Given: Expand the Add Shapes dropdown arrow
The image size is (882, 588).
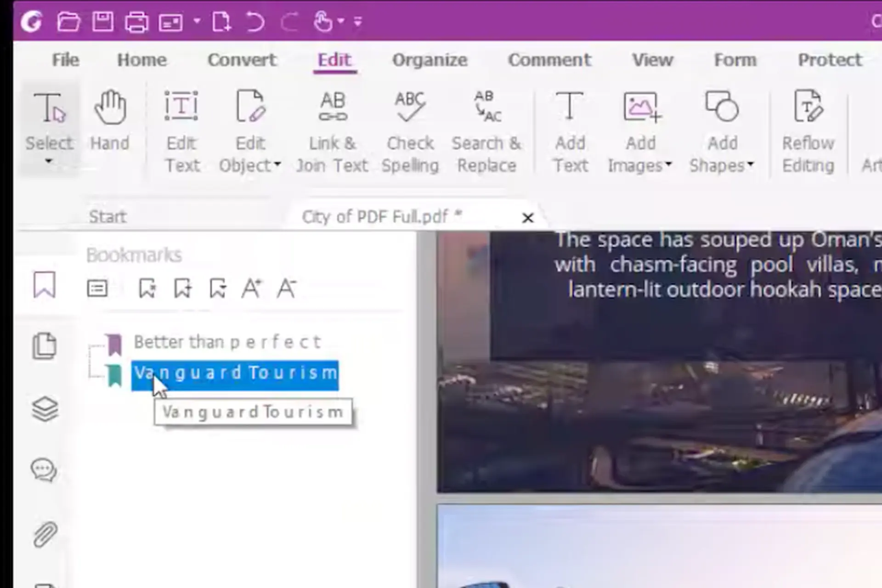Looking at the screenshot, I should pos(750,164).
